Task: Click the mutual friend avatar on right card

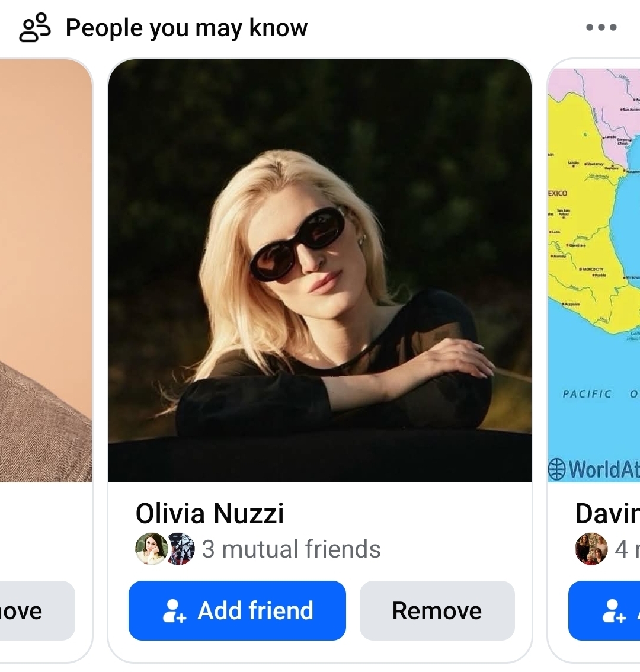Action: (x=591, y=549)
